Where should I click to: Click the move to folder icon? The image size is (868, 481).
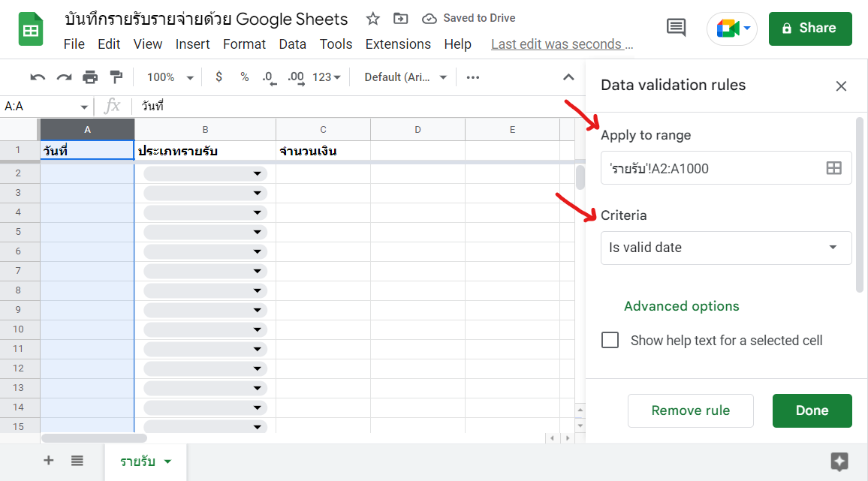(400, 19)
